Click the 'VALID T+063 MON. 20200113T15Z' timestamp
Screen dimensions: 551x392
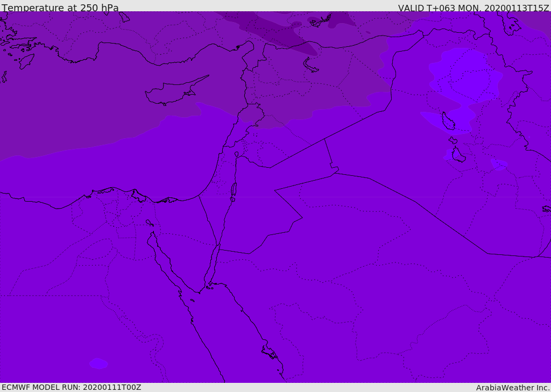tap(474, 8)
